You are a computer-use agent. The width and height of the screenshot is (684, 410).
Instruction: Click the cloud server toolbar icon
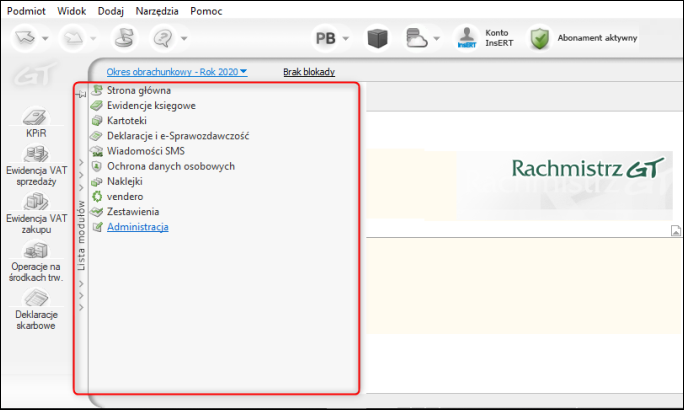(416, 38)
